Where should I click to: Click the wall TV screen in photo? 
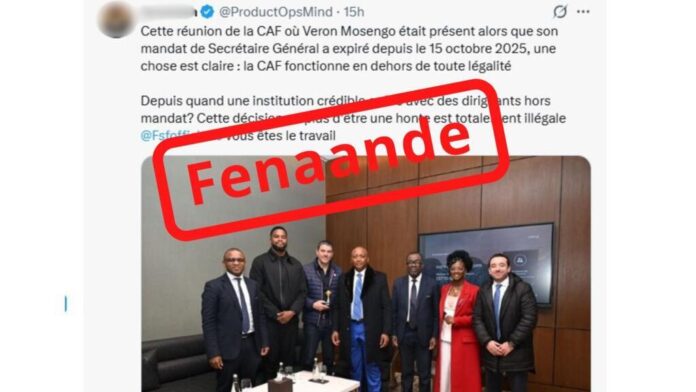coord(486,262)
